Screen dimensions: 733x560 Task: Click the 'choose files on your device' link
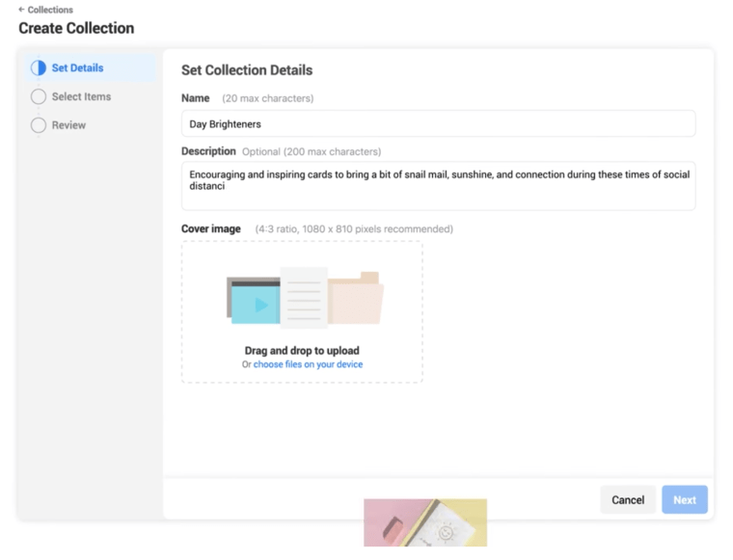[x=308, y=364]
